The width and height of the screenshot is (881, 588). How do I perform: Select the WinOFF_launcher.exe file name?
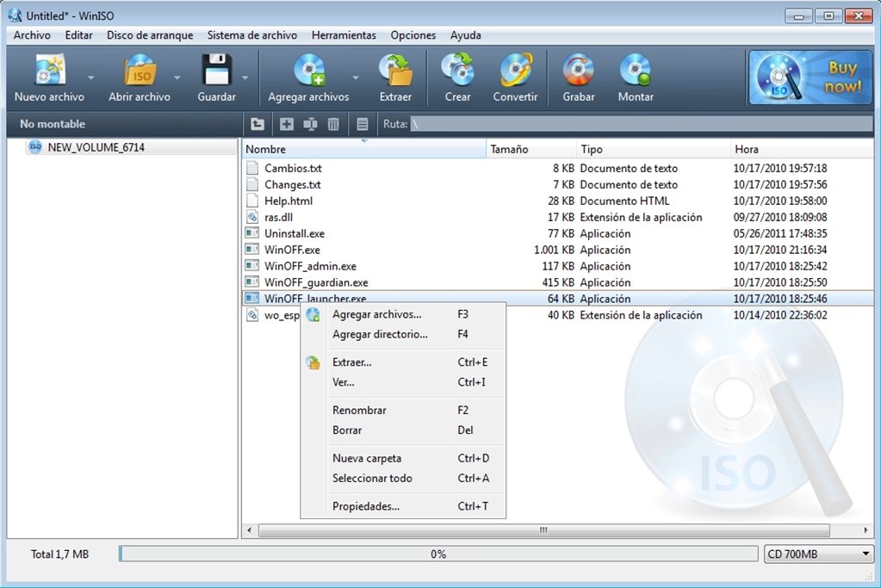click(315, 298)
